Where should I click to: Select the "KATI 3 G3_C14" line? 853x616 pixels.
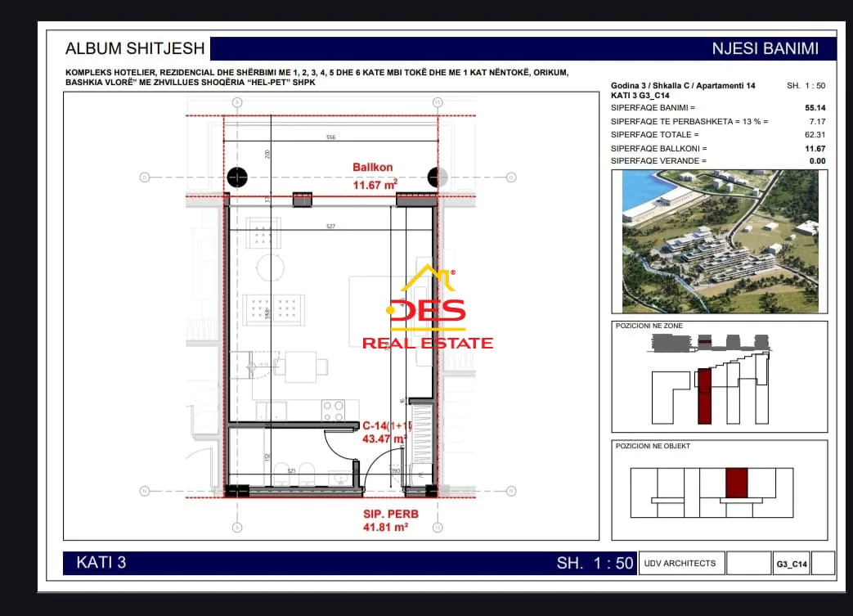[x=640, y=95]
